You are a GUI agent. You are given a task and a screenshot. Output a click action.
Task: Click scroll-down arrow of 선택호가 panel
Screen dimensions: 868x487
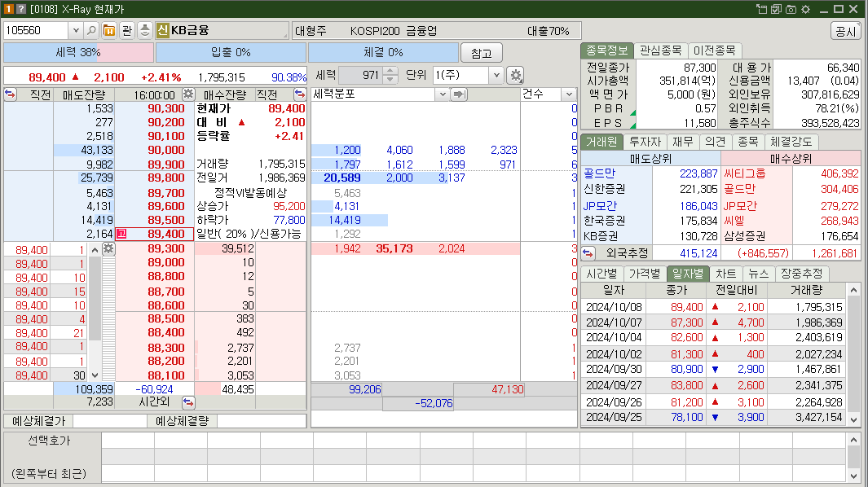click(853, 476)
